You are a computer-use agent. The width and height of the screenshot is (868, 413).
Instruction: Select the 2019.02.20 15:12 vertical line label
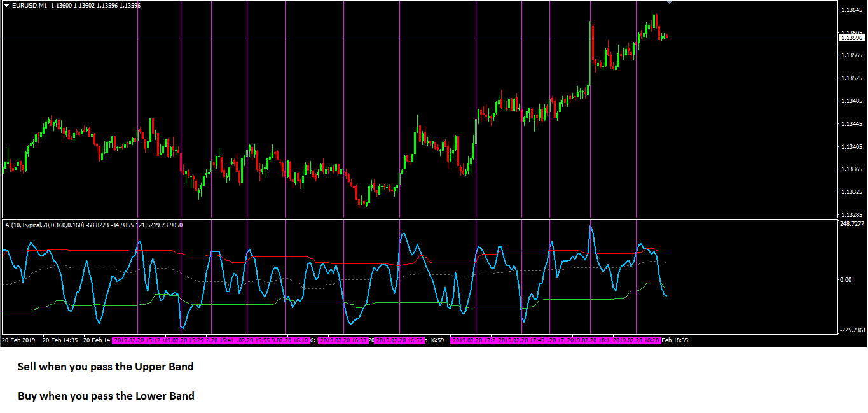click(137, 340)
